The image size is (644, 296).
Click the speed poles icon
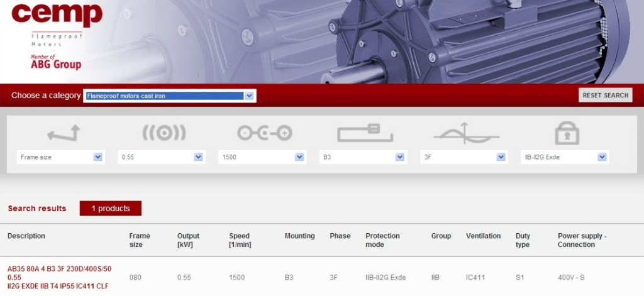click(x=265, y=133)
